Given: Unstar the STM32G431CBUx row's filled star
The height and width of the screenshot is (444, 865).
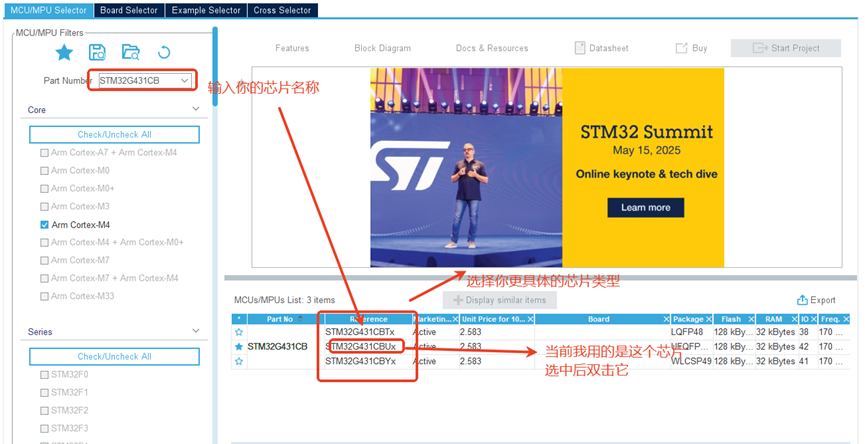Looking at the screenshot, I should 239,347.
